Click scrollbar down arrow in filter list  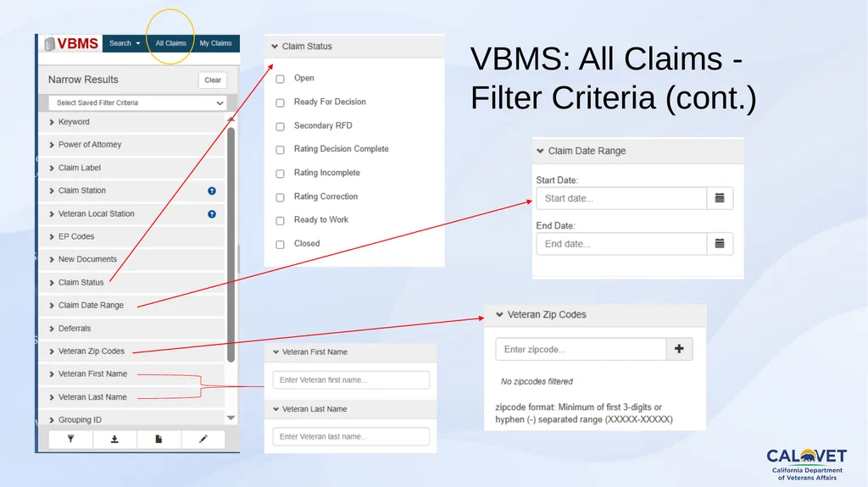tap(231, 418)
